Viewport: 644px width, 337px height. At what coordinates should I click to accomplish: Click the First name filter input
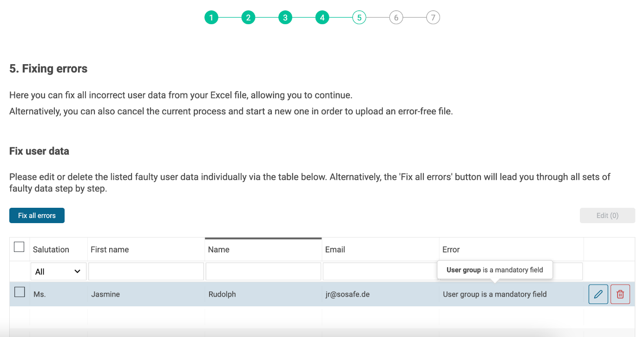(146, 271)
